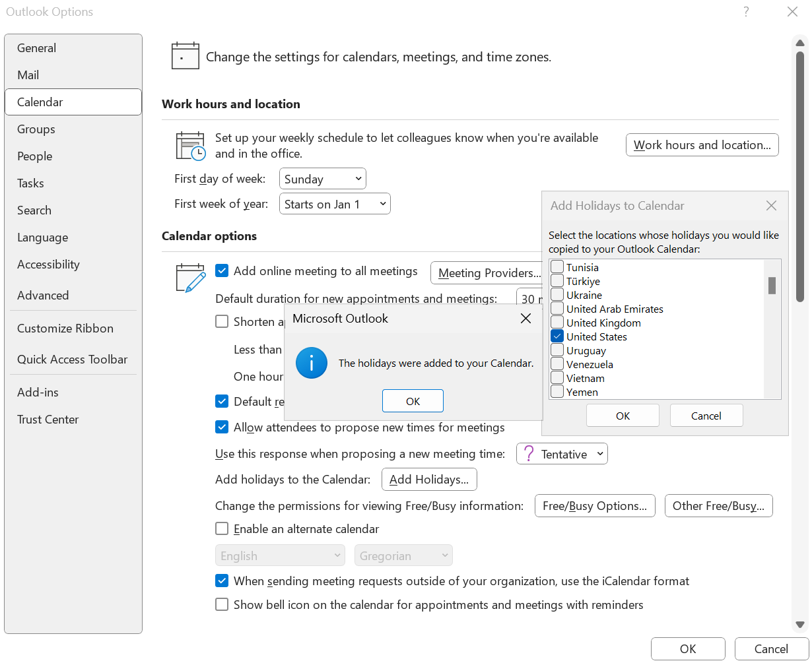
Task: Toggle Add online meeting to all meetings
Action: [x=222, y=270]
